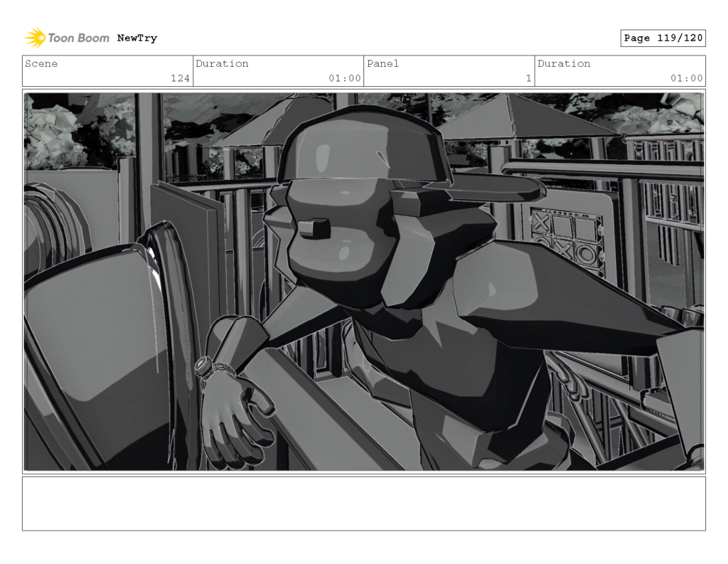Click the 01:00 duration value
728x564 pixels.
(349, 79)
